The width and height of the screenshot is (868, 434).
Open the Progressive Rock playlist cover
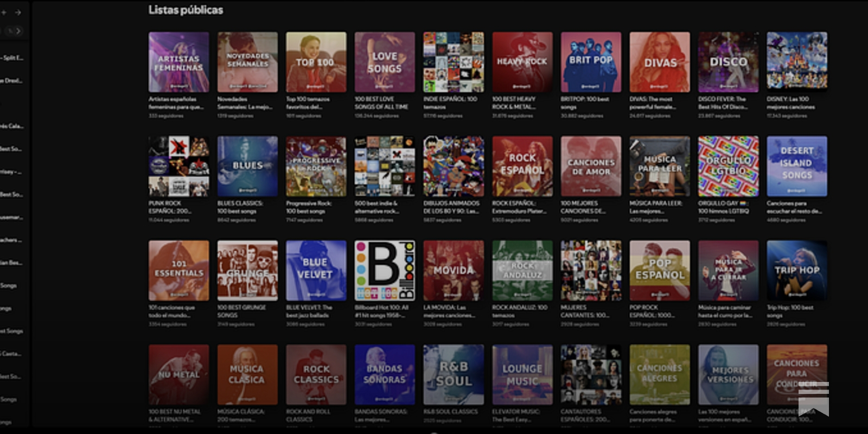click(x=316, y=166)
